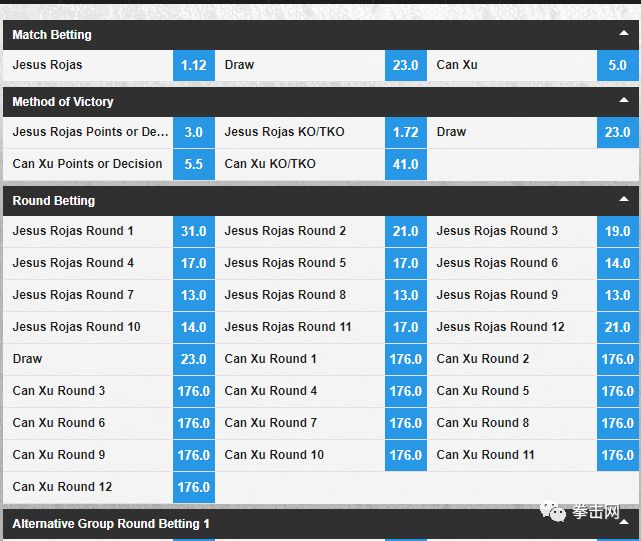Bet on Can Xu Round 8 odds

(x=617, y=423)
